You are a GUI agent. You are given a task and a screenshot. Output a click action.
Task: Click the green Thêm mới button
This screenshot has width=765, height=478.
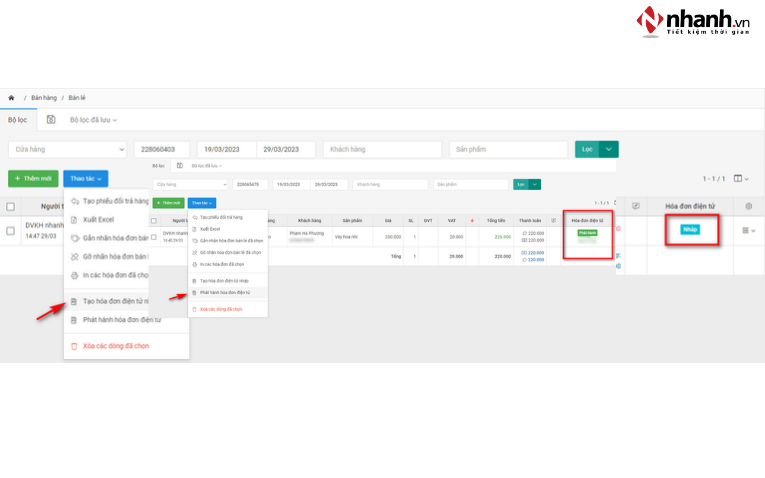[x=33, y=179]
